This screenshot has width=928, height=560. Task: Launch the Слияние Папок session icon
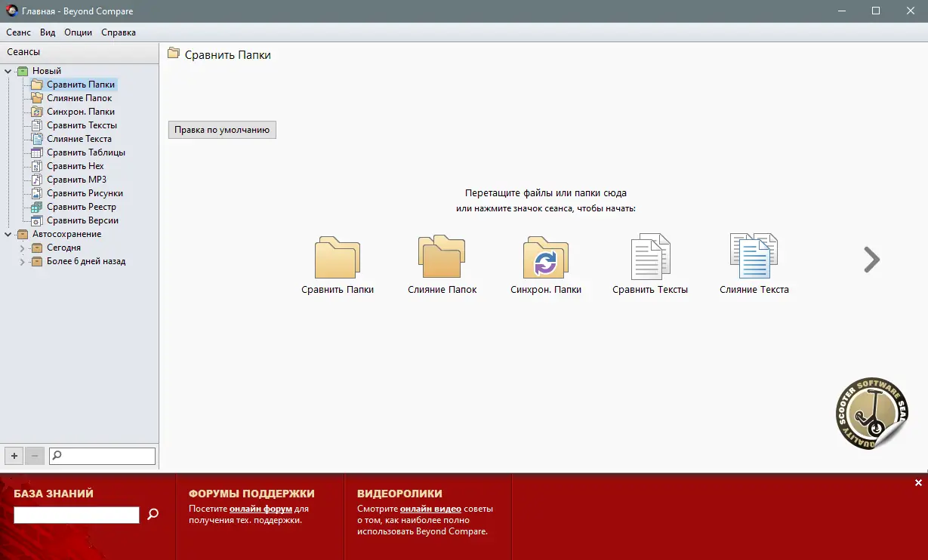[x=442, y=257]
